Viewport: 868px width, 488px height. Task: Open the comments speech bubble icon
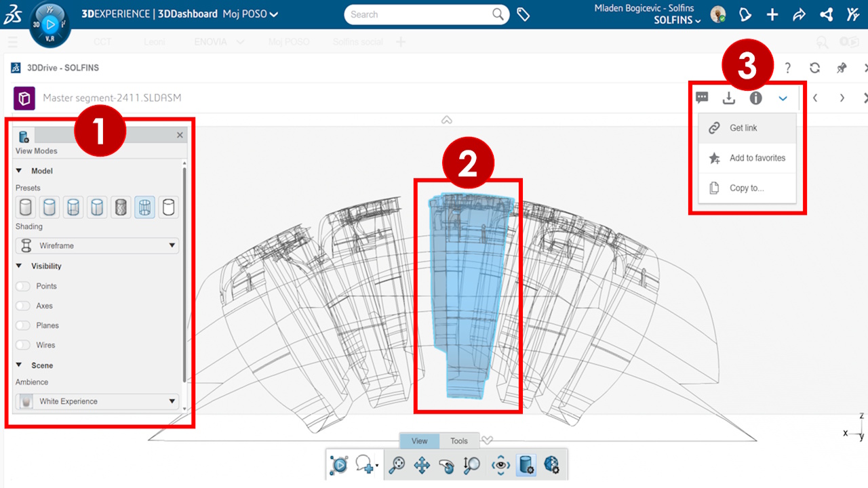coord(702,98)
